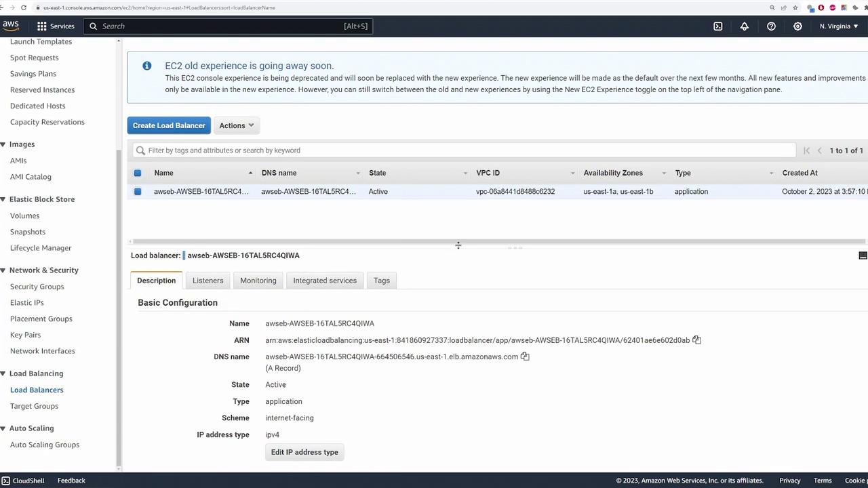Image resolution: width=868 pixels, height=488 pixels.
Task: Switch to the Description tab
Action: (156, 281)
